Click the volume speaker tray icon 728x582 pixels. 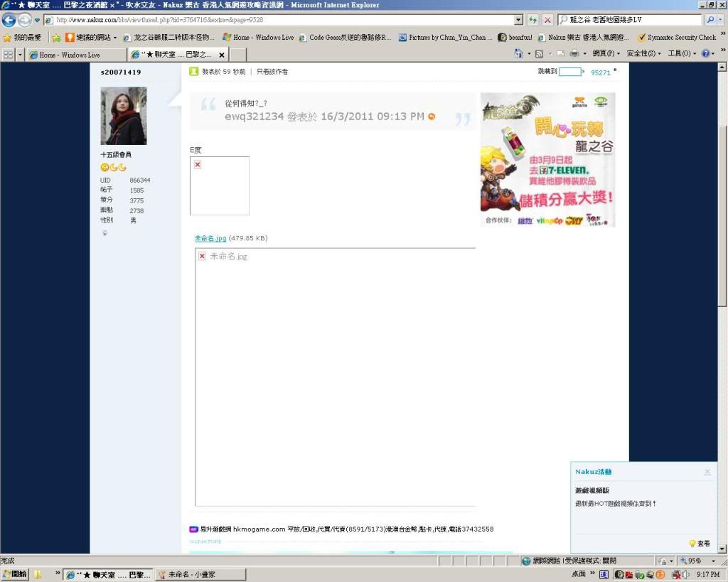685,574
